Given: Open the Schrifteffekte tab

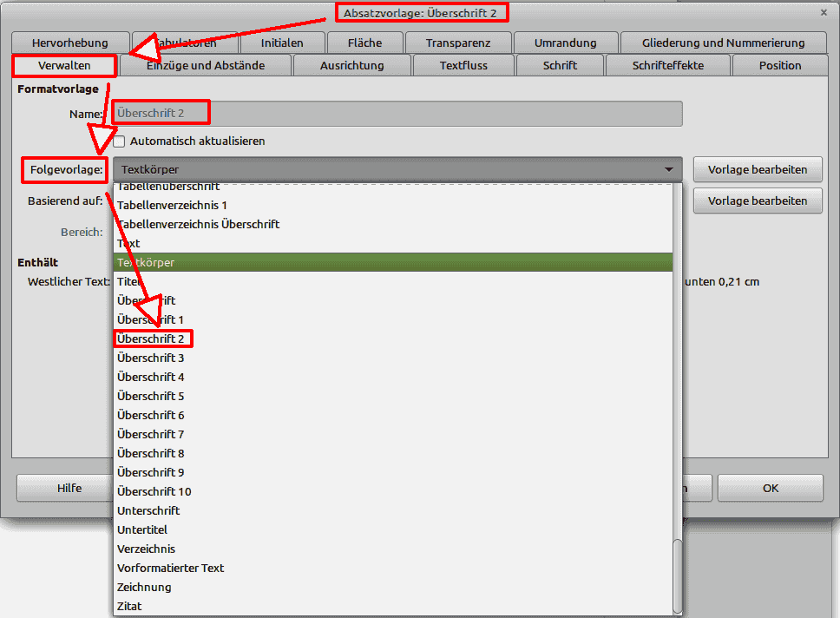Looking at the screenshot, I should click(x=667, y=65).
